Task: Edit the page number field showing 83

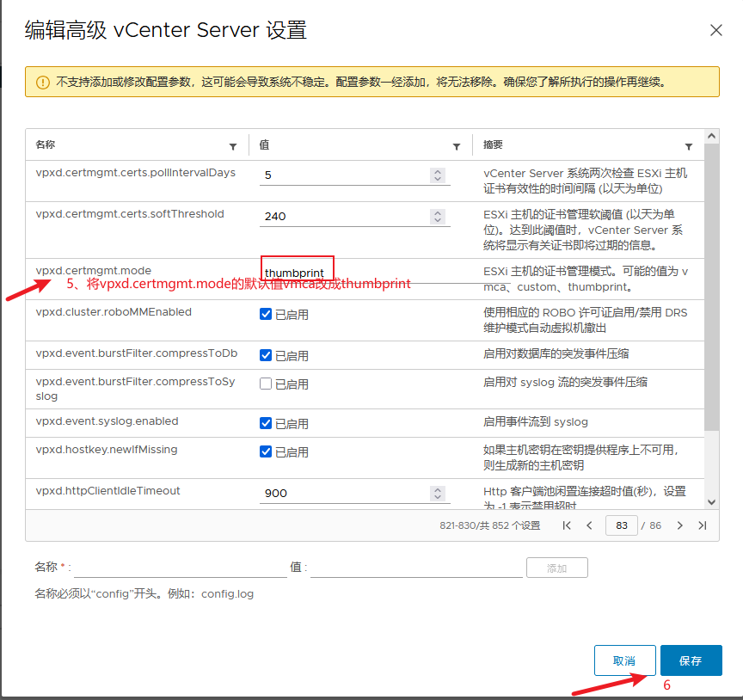Action: click(622, 525)
